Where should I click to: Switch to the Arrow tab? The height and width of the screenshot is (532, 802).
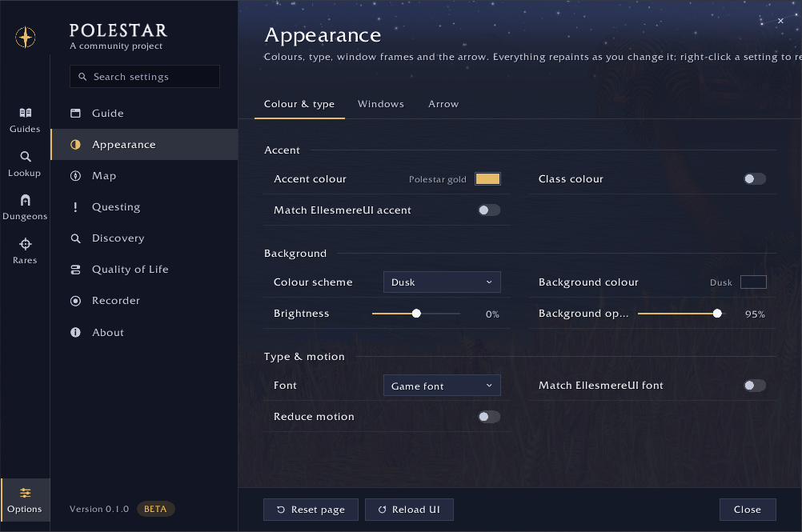click(443, 104)
